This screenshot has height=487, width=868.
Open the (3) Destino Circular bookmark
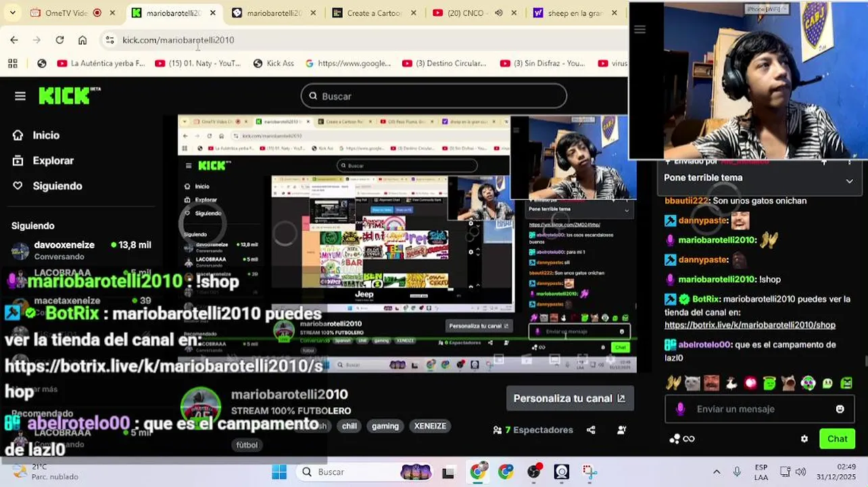point(444,63)
